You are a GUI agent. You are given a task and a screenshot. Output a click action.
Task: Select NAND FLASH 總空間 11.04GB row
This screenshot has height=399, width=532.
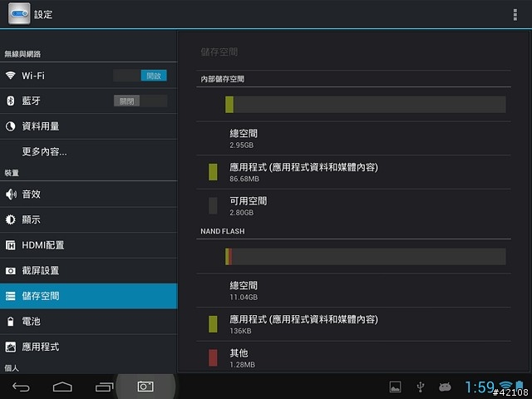click(x=353, y=290)
